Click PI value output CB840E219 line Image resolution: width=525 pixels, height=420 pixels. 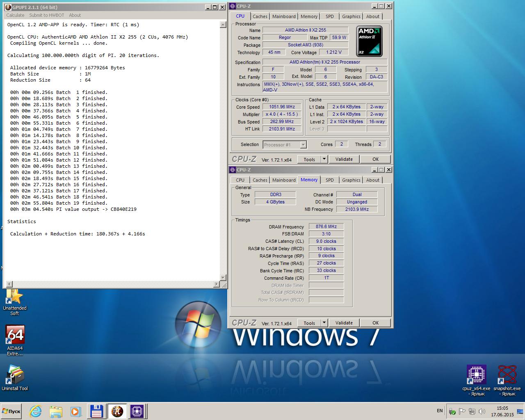73,209
